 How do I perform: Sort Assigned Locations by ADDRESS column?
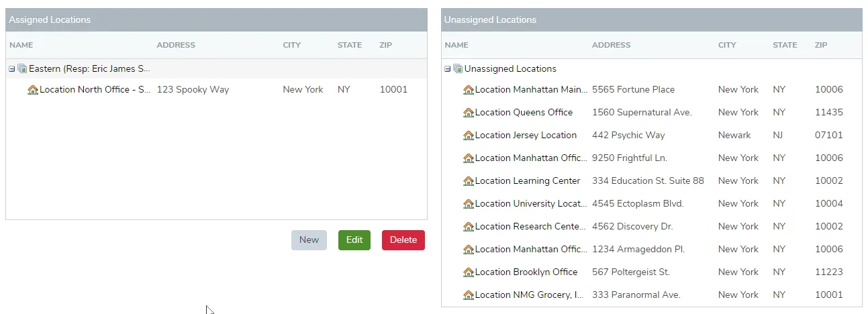click(x=176, y=45)
